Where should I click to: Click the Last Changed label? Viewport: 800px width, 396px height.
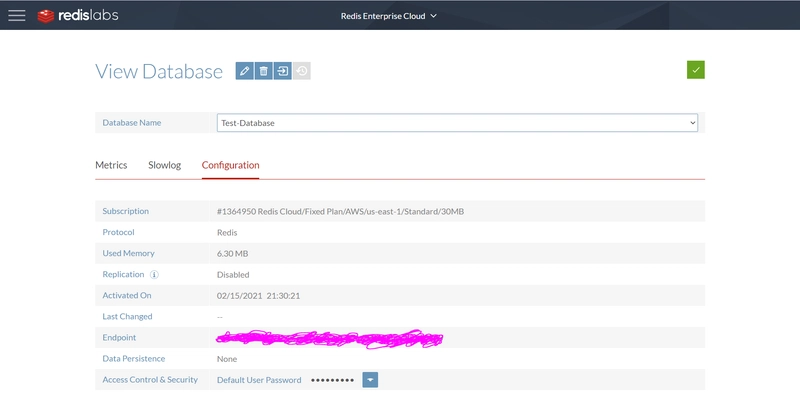pos(128,316)
